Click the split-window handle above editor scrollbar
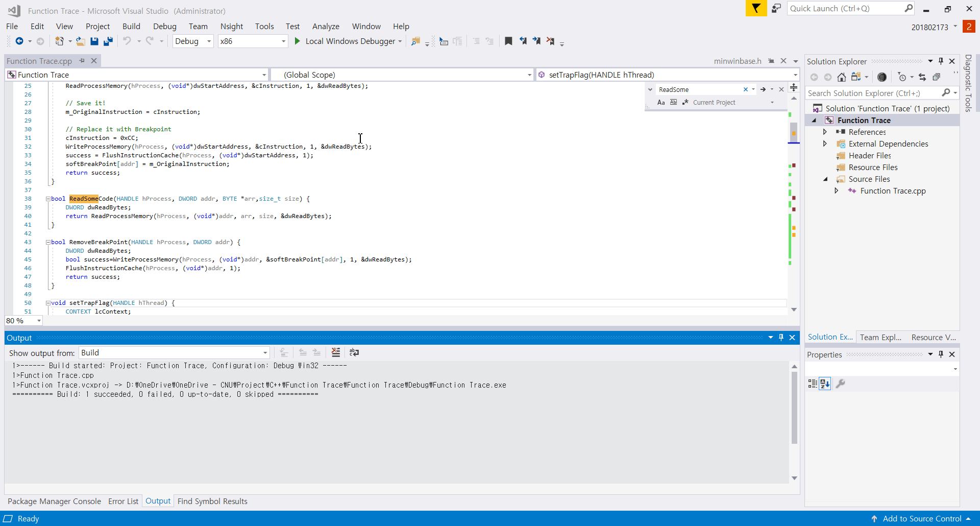Screen dimensions: 980x526 (x=794, y=88)
